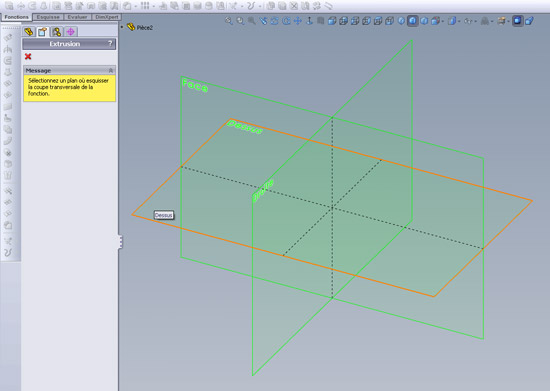The image size is (550, 391).
Task: Click Shaded With Edges at toolbar end
Action: (529, 21)
